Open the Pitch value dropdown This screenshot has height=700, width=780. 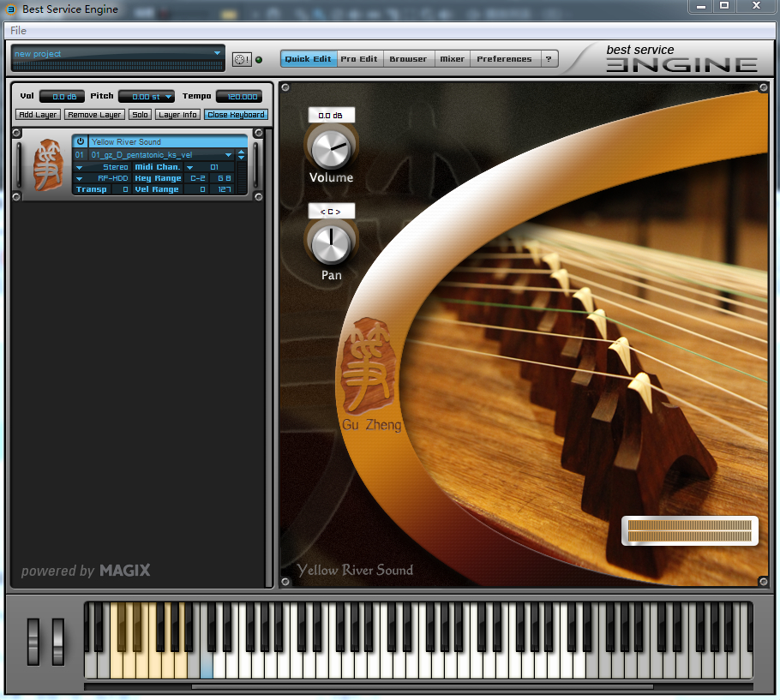[x=168, y=97]
